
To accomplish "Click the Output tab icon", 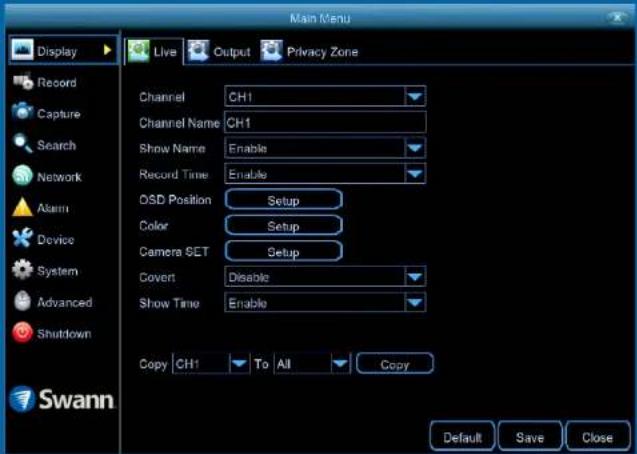I will [198, 51].
